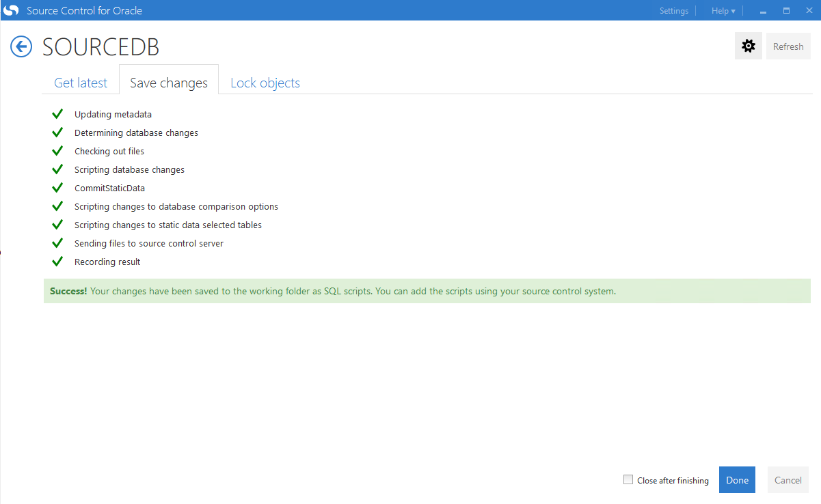Click the Cancel button

click(788, 480)
